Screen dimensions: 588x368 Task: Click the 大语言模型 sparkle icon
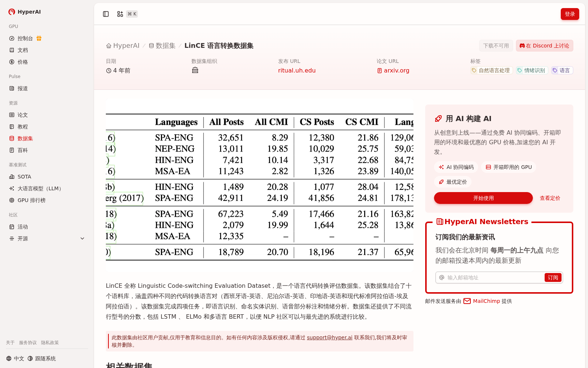(12, 188)
